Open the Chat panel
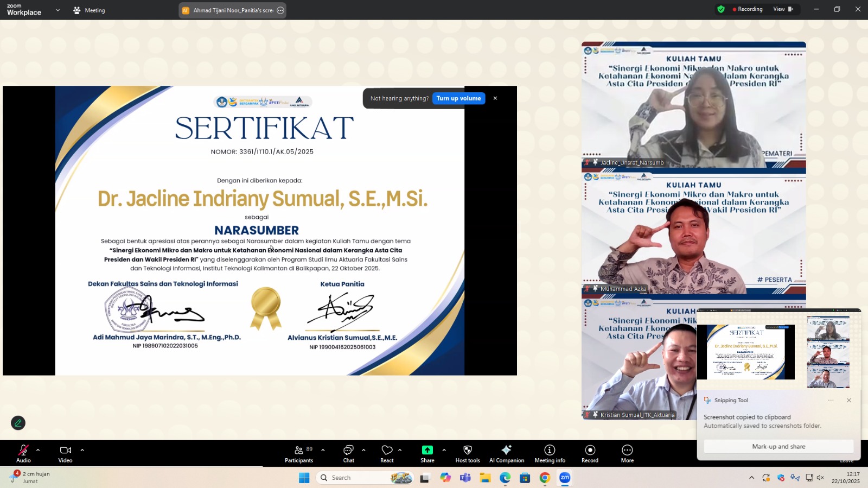868x488 pixels. [348, 453]
